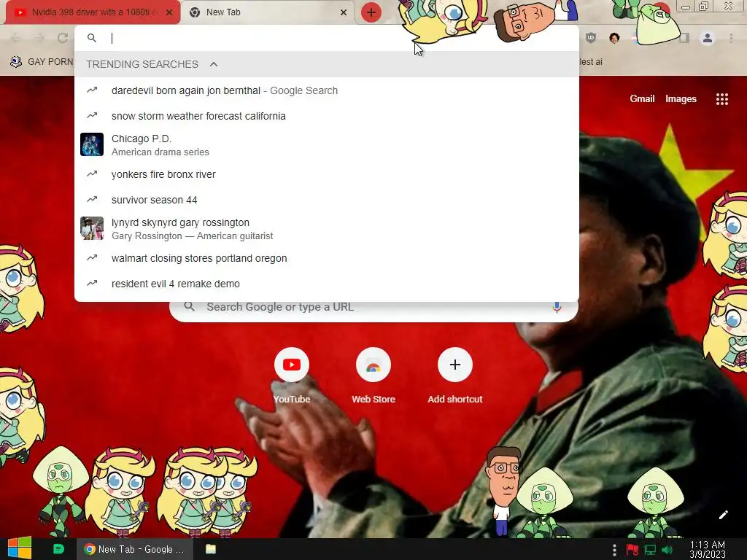Image resolution: width=747 pixels, height=560 pixels.
Task: Select suggestion survivor season 44
Action: pyautogui.click(x=327, y=200)
